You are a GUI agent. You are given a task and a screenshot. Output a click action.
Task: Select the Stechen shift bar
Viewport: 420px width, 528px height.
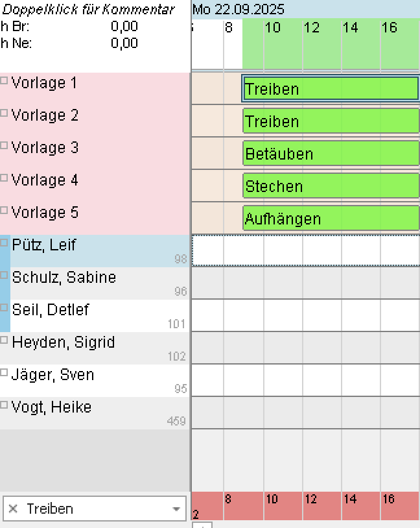(331, 186)
